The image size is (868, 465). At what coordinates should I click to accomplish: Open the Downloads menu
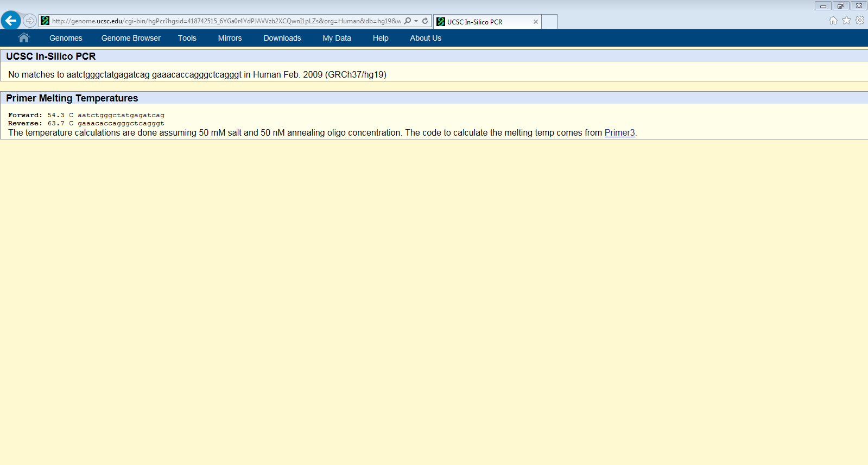point(282,38)
